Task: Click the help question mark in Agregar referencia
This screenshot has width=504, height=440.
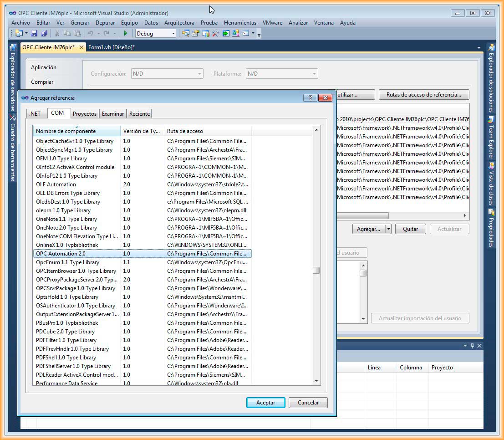Action: click(x=310, y=97)
